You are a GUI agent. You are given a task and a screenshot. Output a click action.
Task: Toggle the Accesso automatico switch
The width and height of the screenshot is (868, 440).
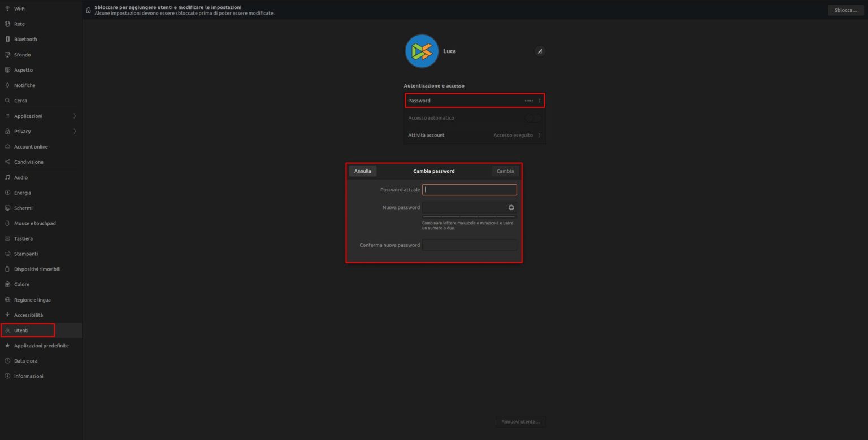[532, 119]
